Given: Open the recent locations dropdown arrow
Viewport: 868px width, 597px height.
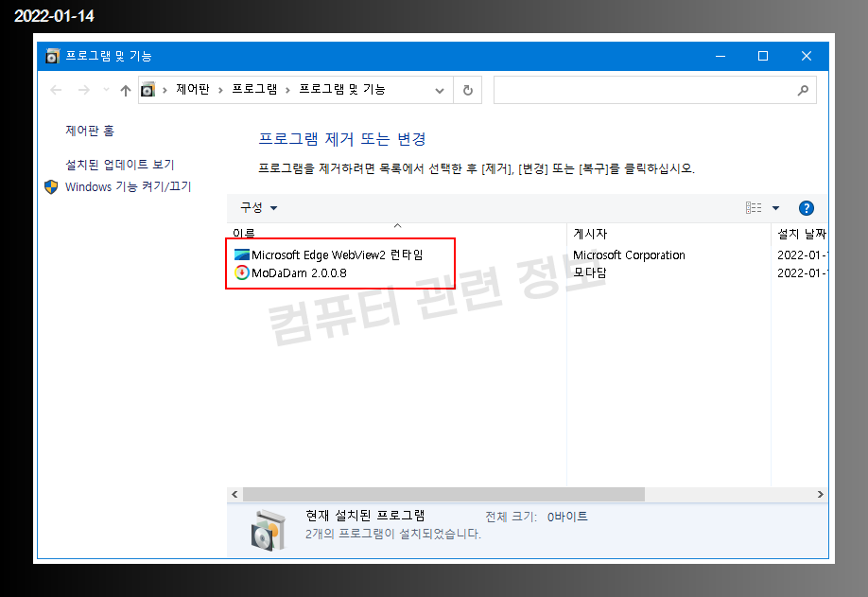Looking at the screenshot, I should click(106, 90).
